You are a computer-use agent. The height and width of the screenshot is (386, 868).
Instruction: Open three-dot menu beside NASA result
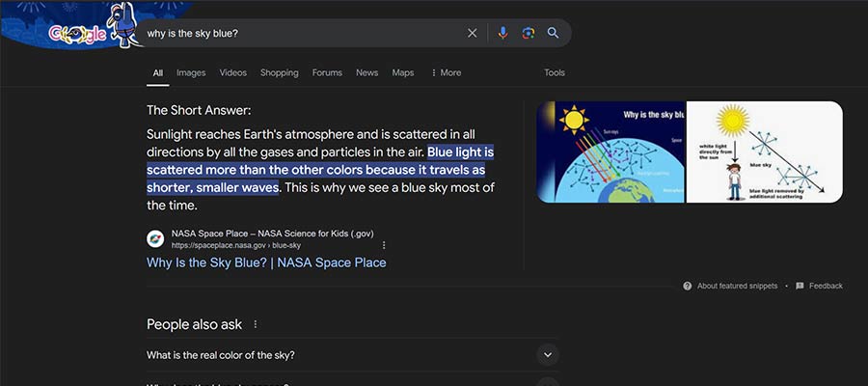click(384, 245)
